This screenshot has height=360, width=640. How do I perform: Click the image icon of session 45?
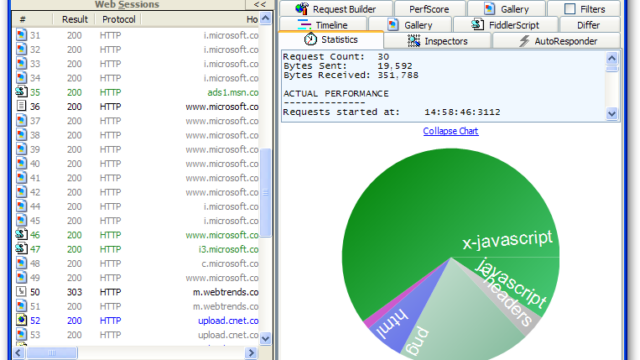[21, 220]
